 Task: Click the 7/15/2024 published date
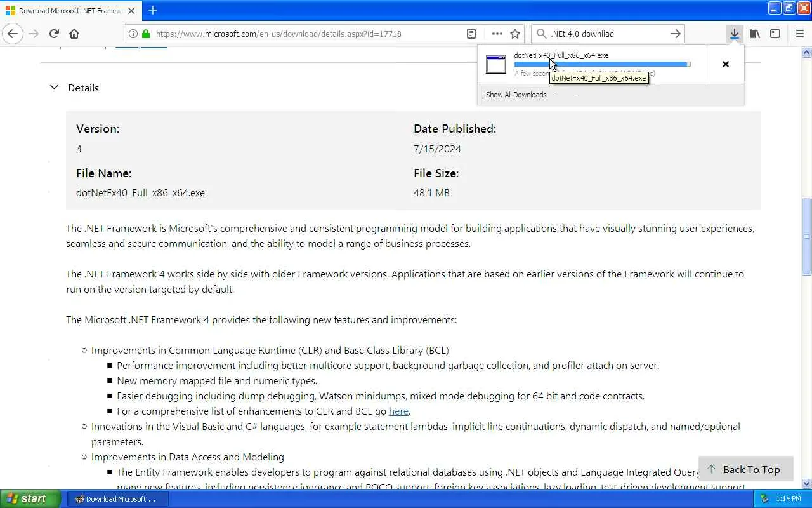pos(437,149)
